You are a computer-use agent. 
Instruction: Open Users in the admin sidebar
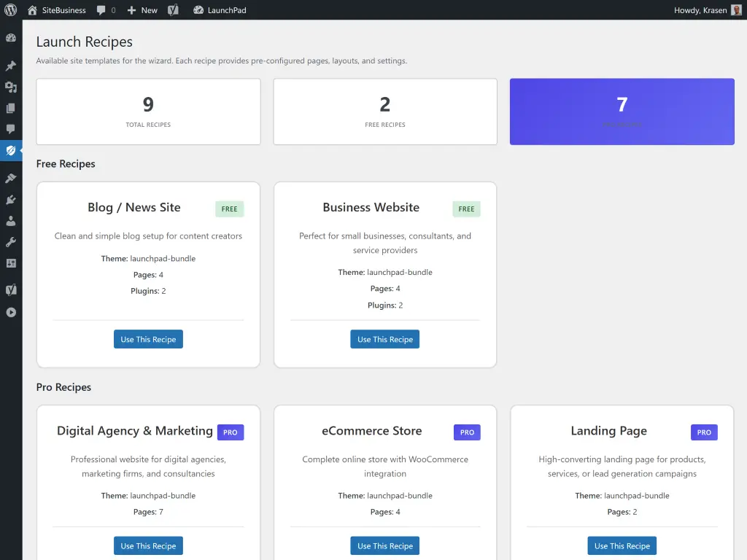(x=11, y=220)
